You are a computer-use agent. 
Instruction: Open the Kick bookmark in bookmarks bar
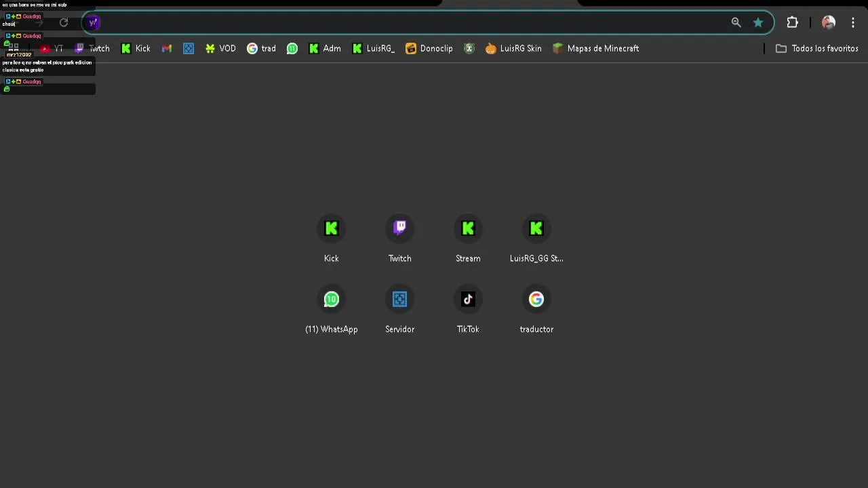(136, 48)
